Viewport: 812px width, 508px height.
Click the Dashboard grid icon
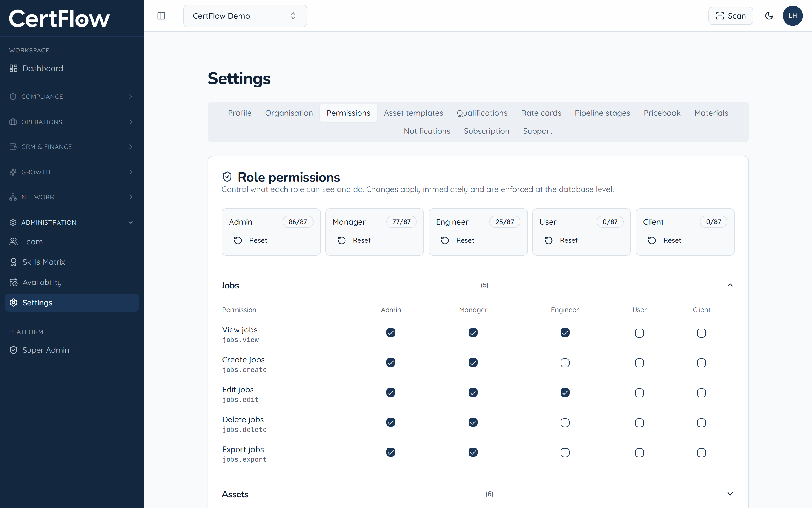[x=14, y=68]
